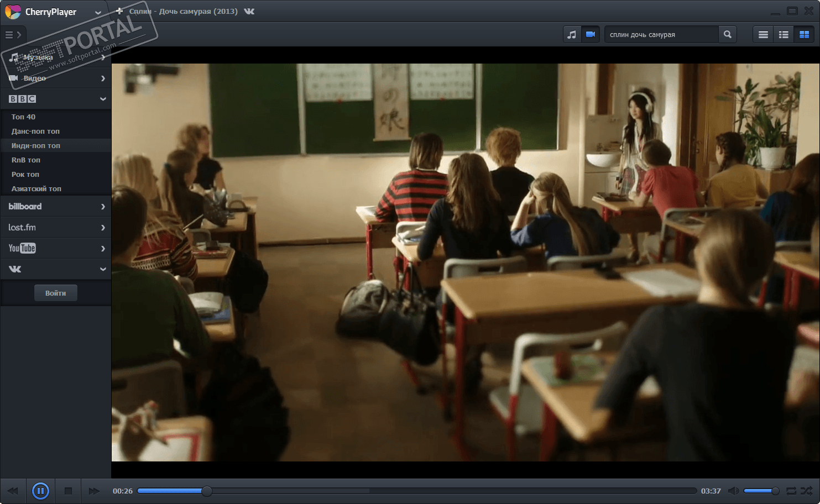Stop playback
820x504 pixels.
click(x=68, y=491)
